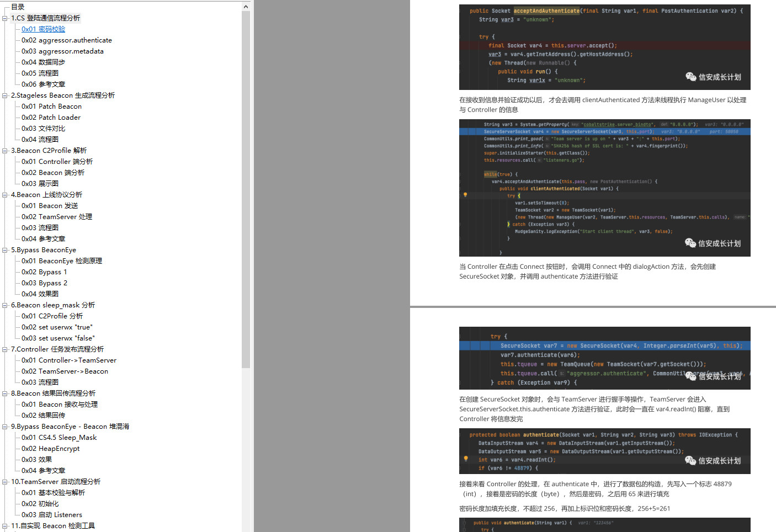Click the acceptAndAuthenticate code screenshot
The image size is (776, 532).
604,47
